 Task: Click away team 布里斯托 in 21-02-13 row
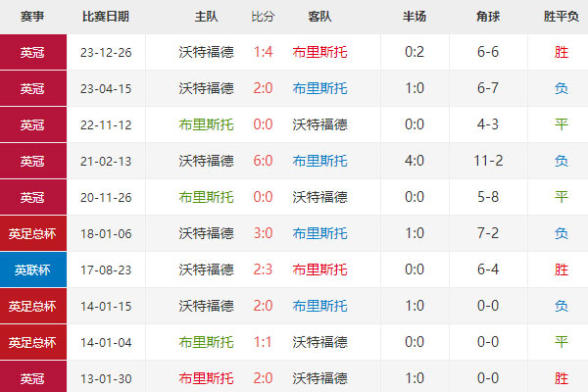319,161
